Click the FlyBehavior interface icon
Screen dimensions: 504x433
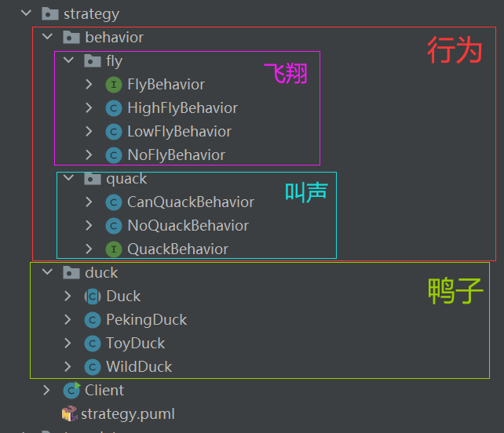pyautogui.click(x=114, y=85)
